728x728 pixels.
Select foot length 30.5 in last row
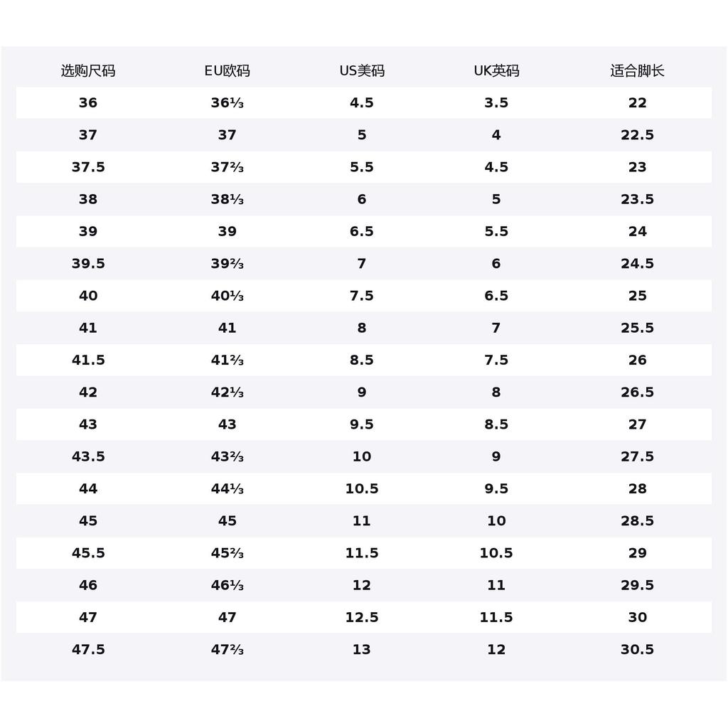click(x=637, y=650)
